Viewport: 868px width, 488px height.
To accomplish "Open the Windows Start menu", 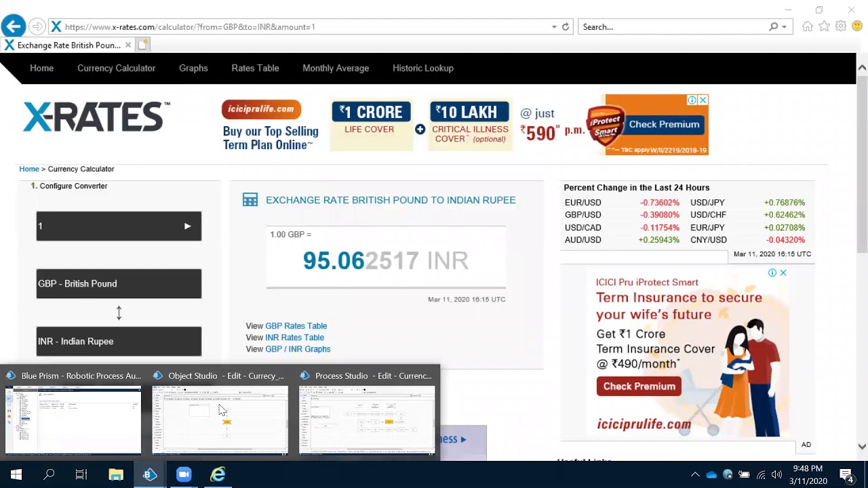I will [16, 474].
